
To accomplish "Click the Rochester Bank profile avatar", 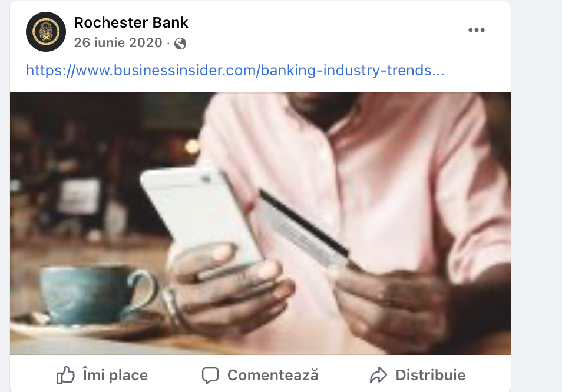I will click(46, 32).
